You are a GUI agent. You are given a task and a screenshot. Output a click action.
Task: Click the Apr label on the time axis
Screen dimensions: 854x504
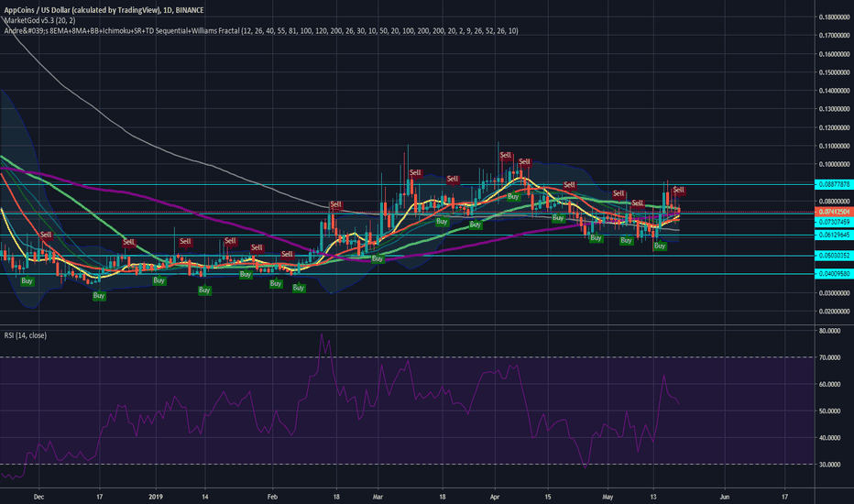coord(495,497)
